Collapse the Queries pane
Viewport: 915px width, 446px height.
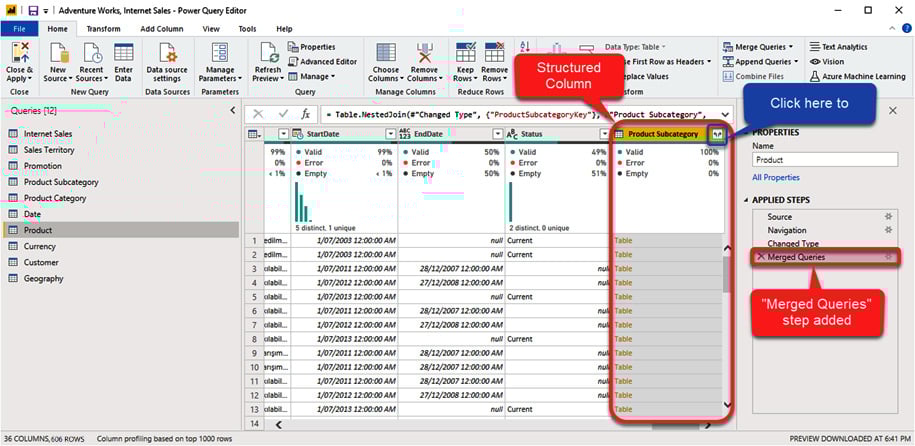pyautogui.click(x=232, y=110)
